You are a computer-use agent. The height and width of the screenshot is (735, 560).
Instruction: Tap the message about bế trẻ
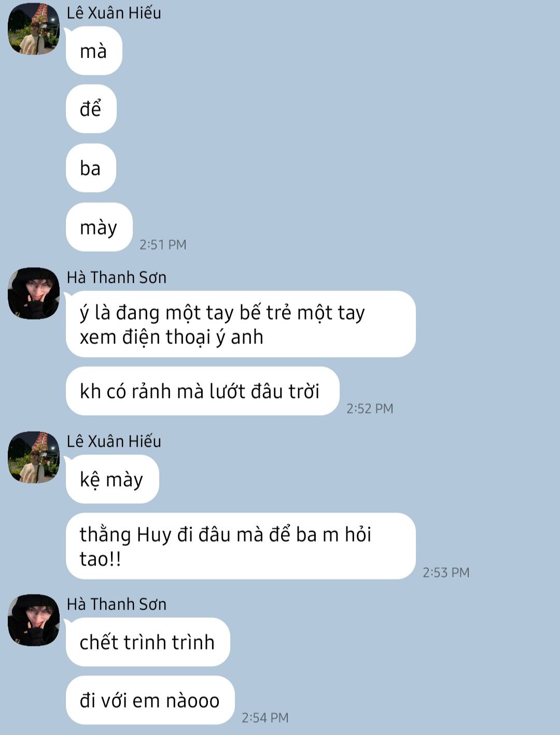(241, 324)
